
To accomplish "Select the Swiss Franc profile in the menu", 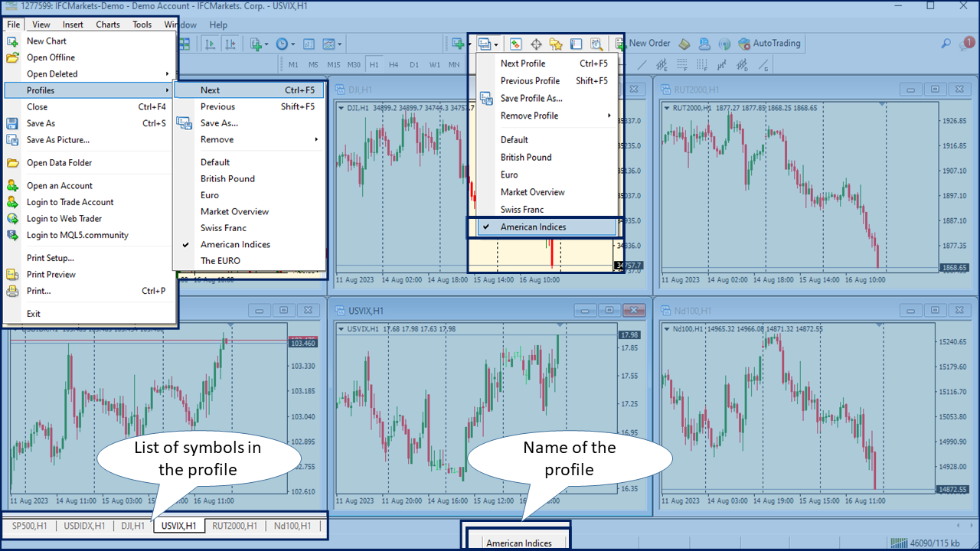I will (x=223, y=227).
